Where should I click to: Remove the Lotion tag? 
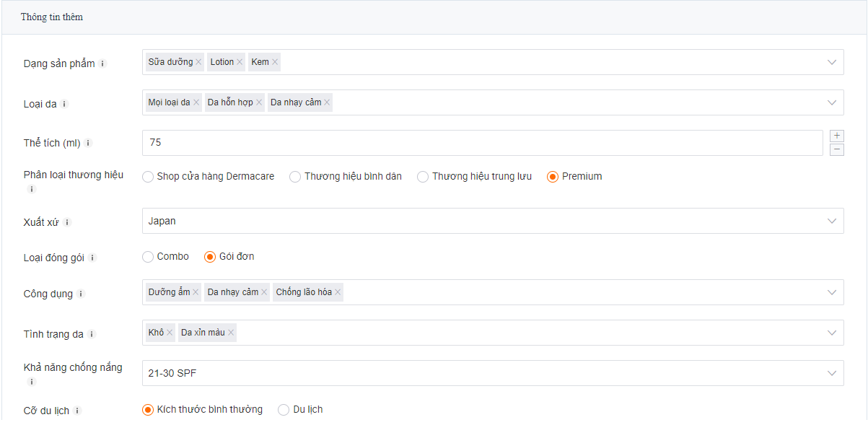coord(240,62)
